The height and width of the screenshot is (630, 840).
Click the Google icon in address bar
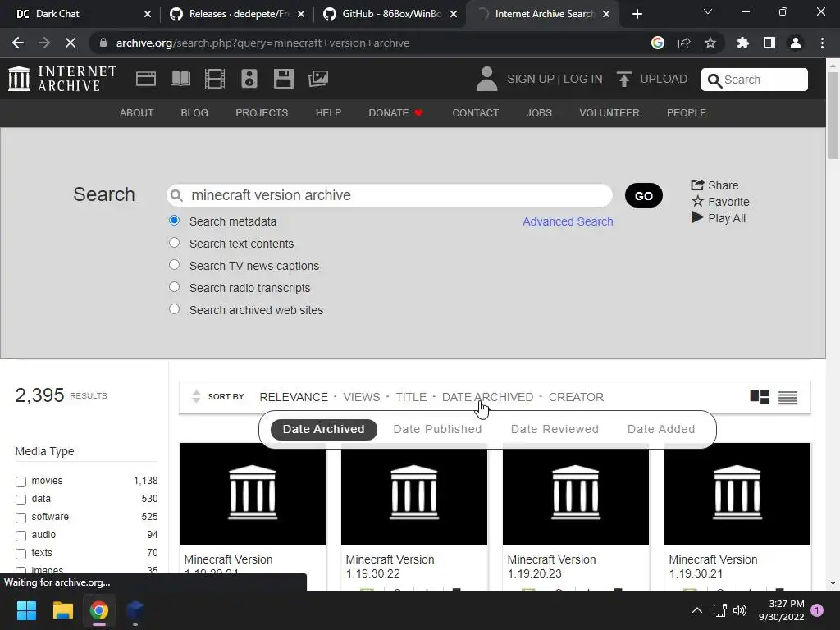658,43
